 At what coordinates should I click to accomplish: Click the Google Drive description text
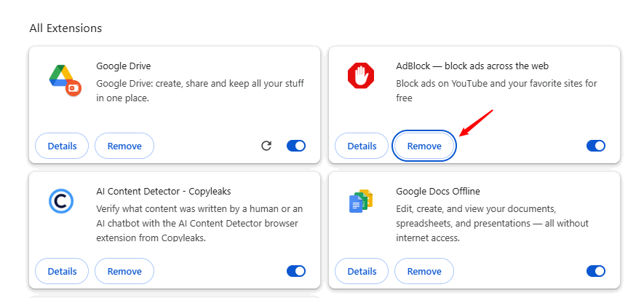coord(200,91)
